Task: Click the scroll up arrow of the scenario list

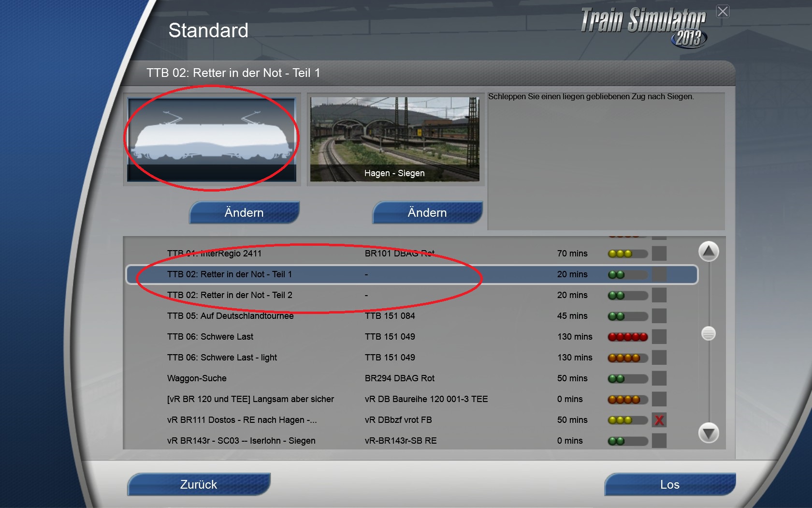Action: (x=709, y=252)
